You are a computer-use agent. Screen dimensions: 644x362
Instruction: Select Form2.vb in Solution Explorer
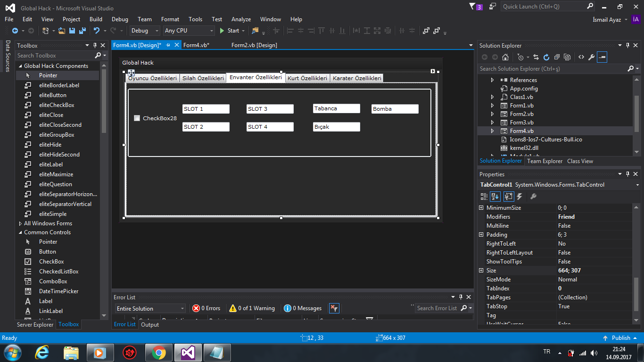click(x=522, y=114)
